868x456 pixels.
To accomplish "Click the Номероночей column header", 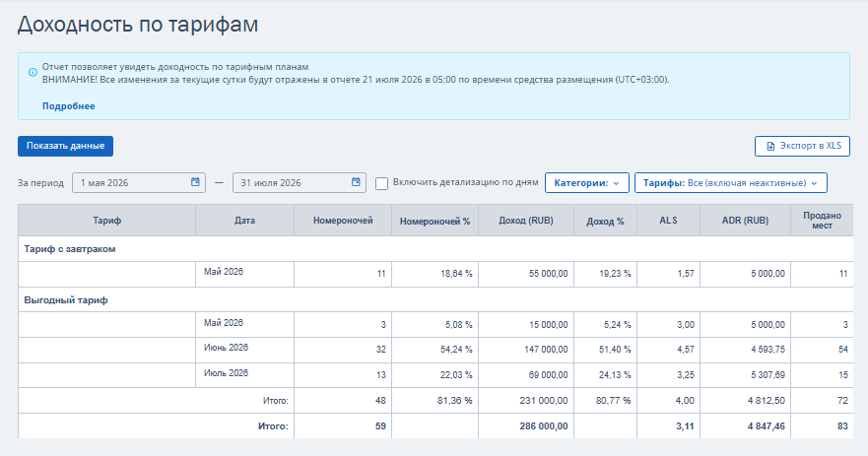I will pyautogui.click(x=343, y=221).
